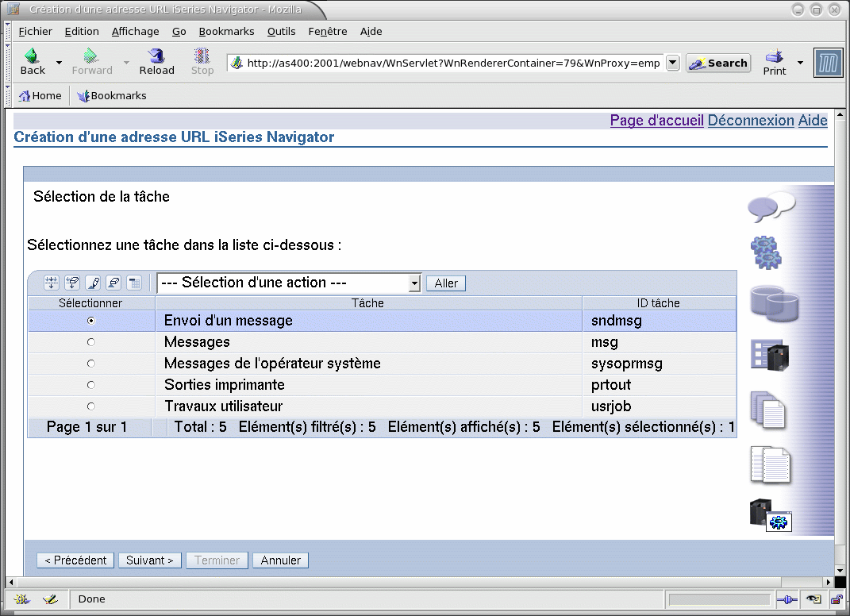The width and height of the screenshot is (850, 616).
Task: Collapse the navigation toolbar using its grippy
Action: point(8,63)
